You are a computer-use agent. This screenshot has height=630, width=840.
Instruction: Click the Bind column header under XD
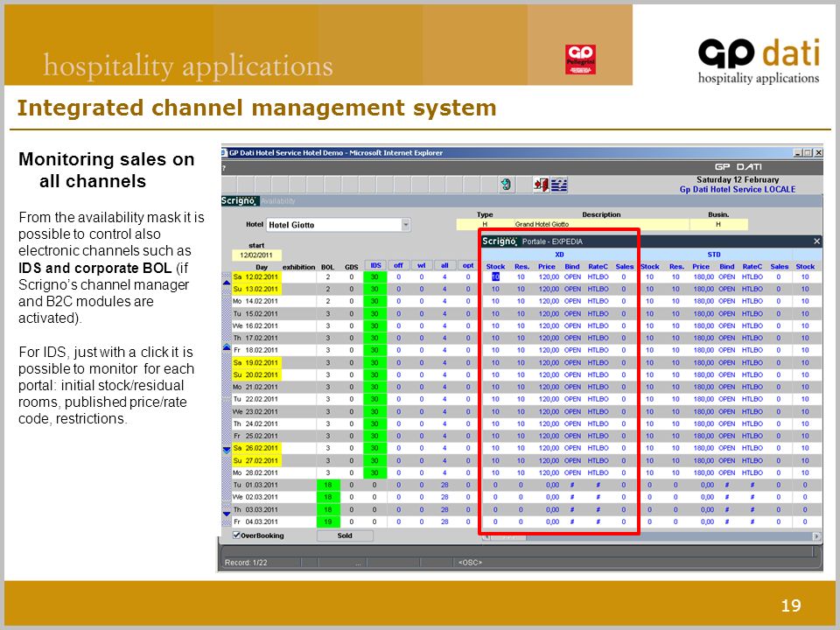coord(572,266)
